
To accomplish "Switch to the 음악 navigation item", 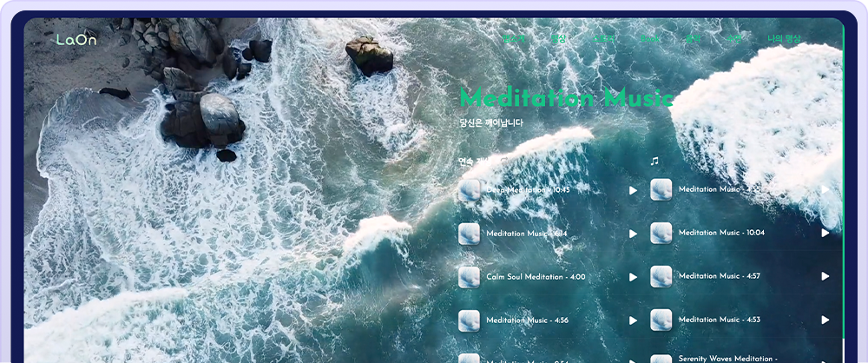I will point(692,39).
